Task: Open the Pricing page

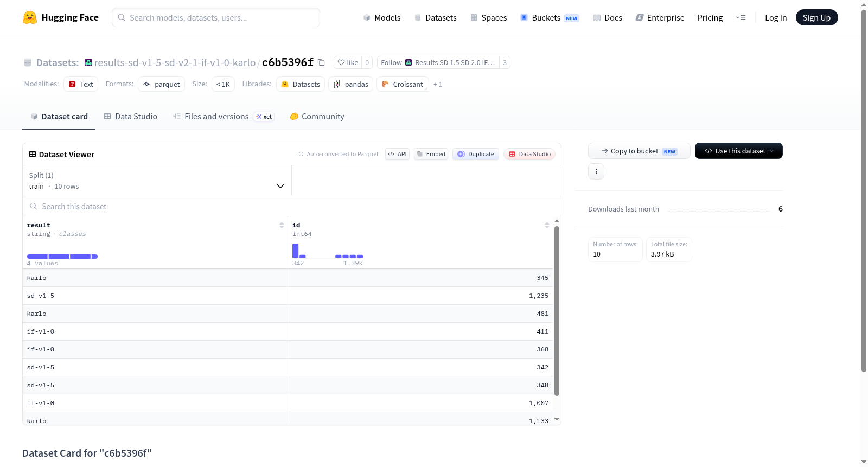Action: click(x=710, y=17)
